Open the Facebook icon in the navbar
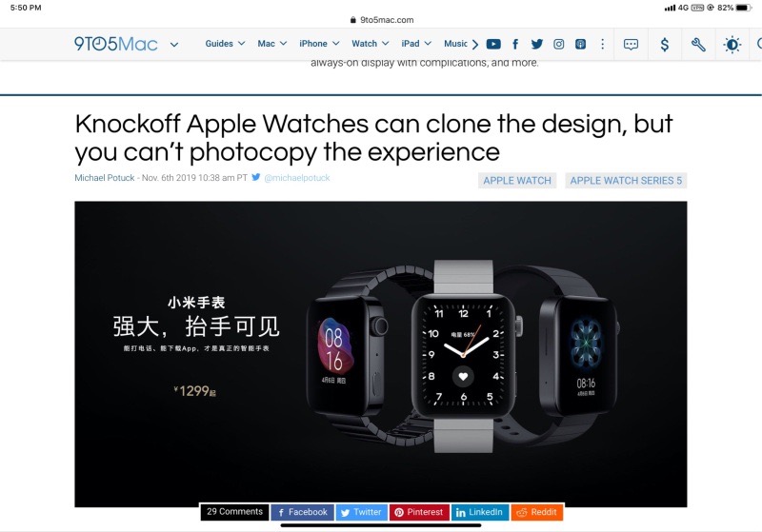 click(x=515, y=44)
